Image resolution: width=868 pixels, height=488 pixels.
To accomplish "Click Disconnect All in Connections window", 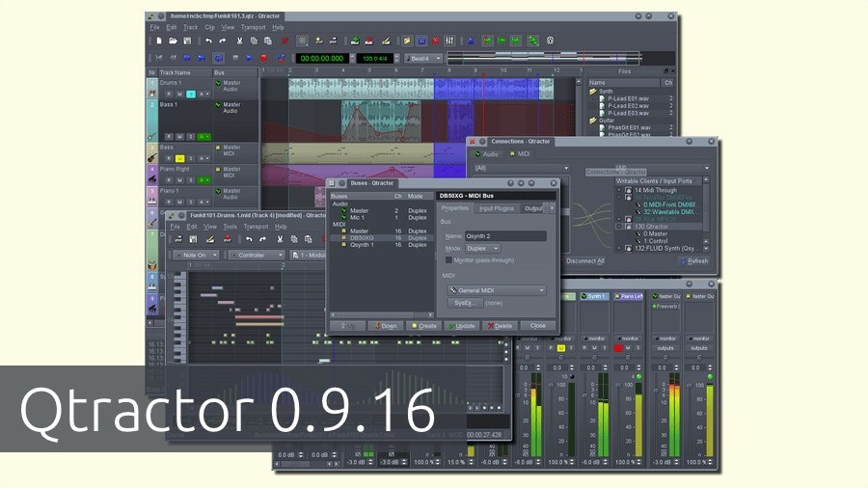I will click(585, 260).
